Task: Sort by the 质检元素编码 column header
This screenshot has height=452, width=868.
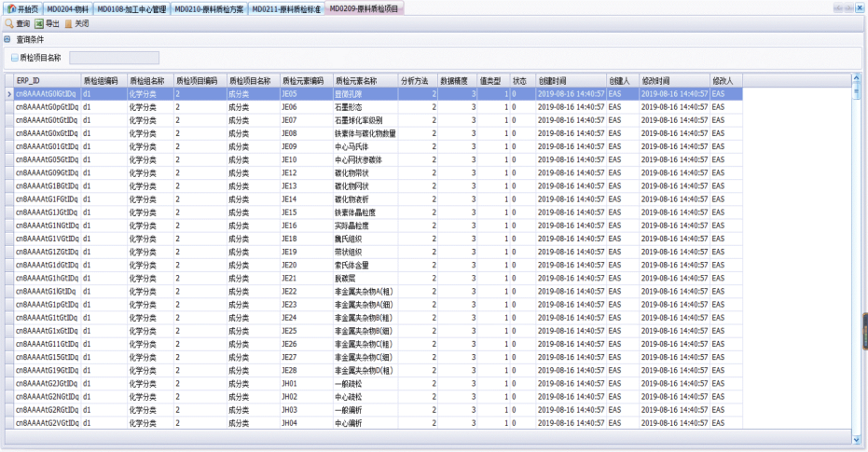Action: [x=307, y=81]
